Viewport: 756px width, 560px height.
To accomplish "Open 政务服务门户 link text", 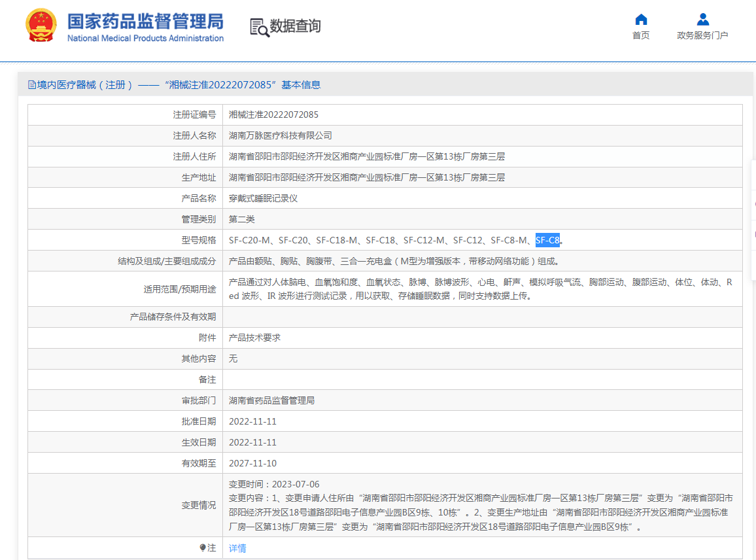I will pyautogui.click(x=702, y=35).
